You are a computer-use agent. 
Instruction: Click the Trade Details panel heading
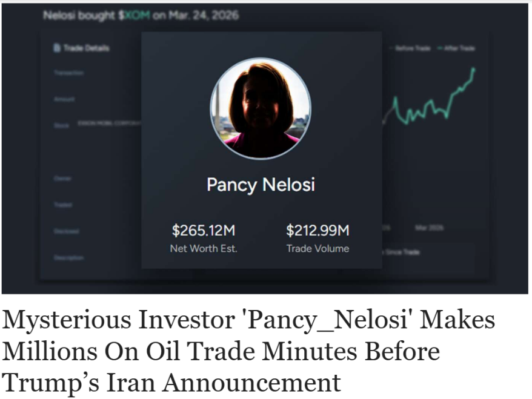[x=87, y=48]
